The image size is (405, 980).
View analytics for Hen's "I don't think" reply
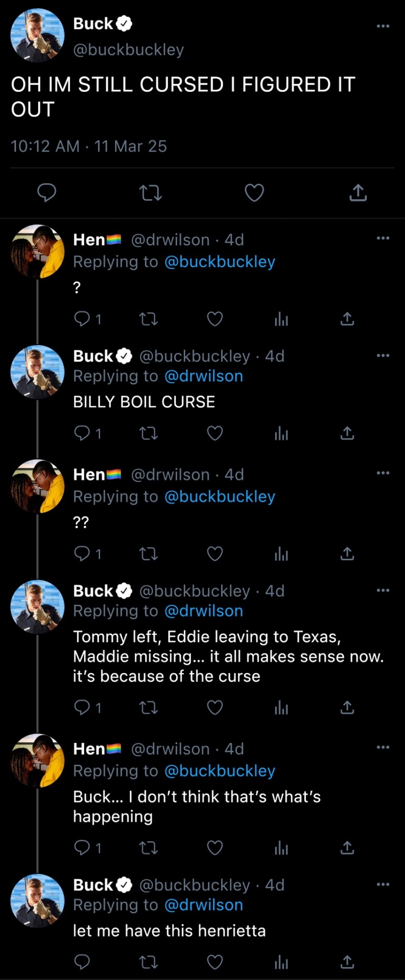[281, 848]
